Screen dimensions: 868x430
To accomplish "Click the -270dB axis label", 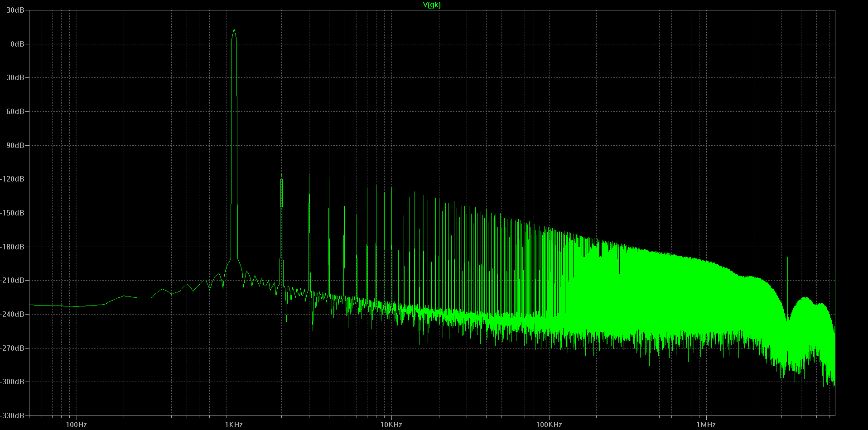I will [x=12, y=348].
